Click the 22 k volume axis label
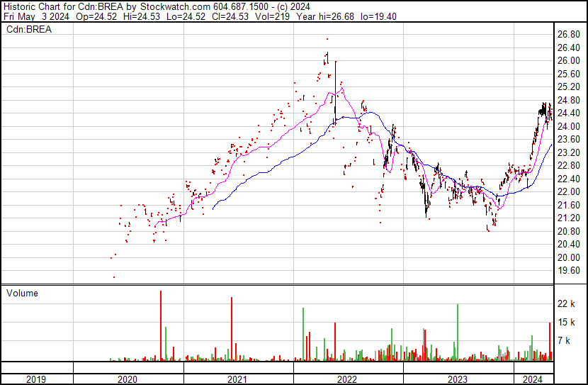The height and width of the screenshot is (385, 588). 567,304
